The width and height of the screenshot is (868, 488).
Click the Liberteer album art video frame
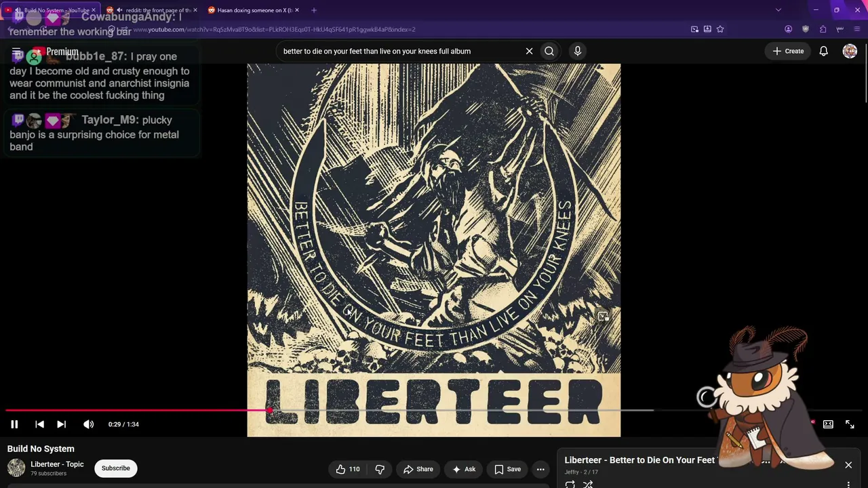[434, 250]
